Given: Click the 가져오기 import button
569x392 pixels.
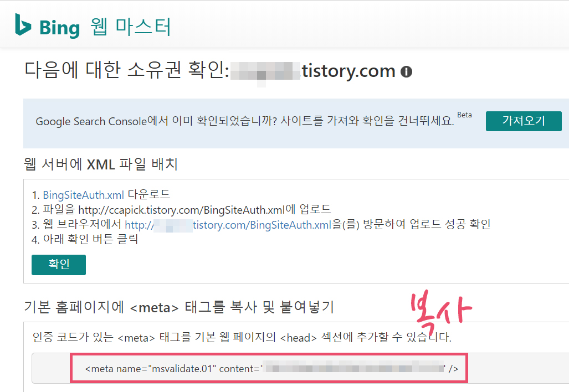Looking at the screenshot, I should (523, 121).
